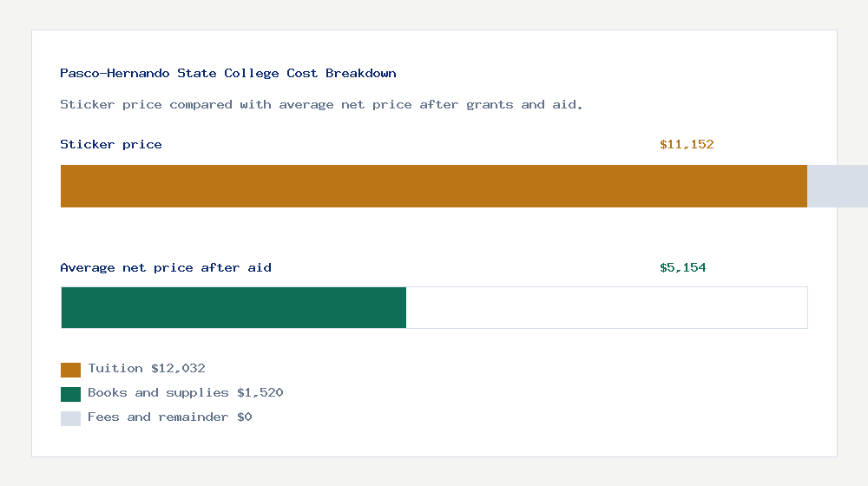Image resolution: width=868 pixels, height=486 pixels.
Task: Click the gray segment of the sticker bar
Action: point(837,186)
